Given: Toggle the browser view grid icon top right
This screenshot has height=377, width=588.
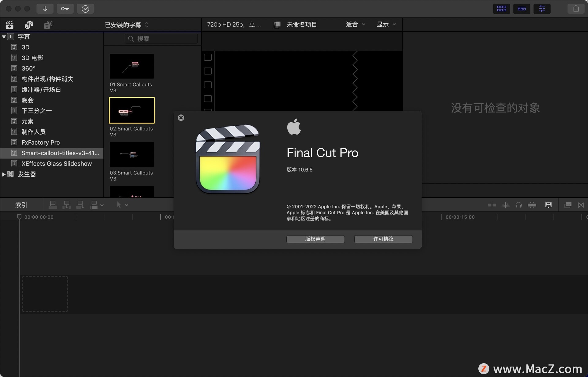Looking at the screenshot, I should 501,9.
